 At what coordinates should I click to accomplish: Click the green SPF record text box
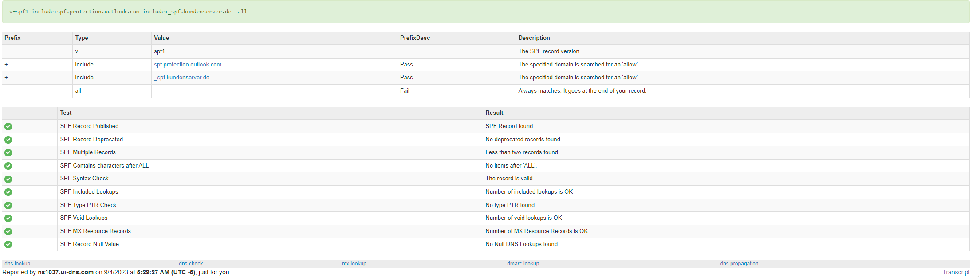(486, 12)
